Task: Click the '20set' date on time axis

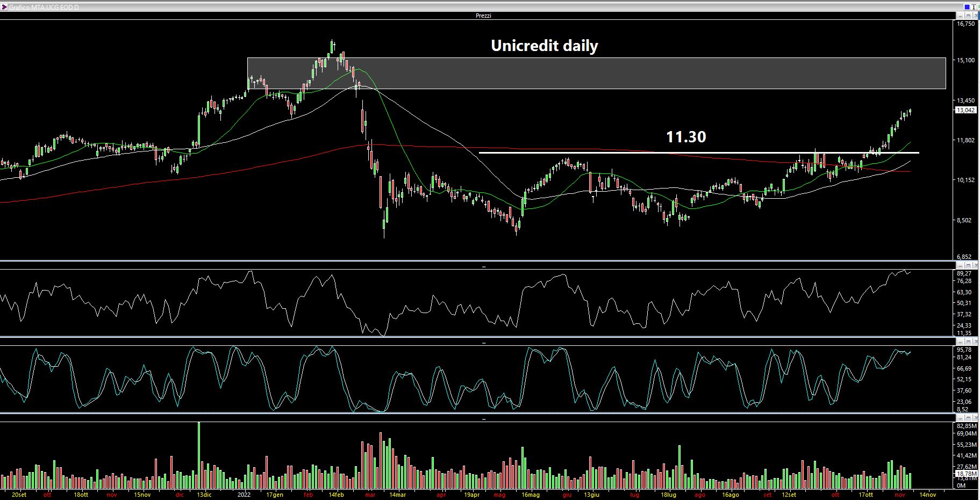Action: point(18,495)
